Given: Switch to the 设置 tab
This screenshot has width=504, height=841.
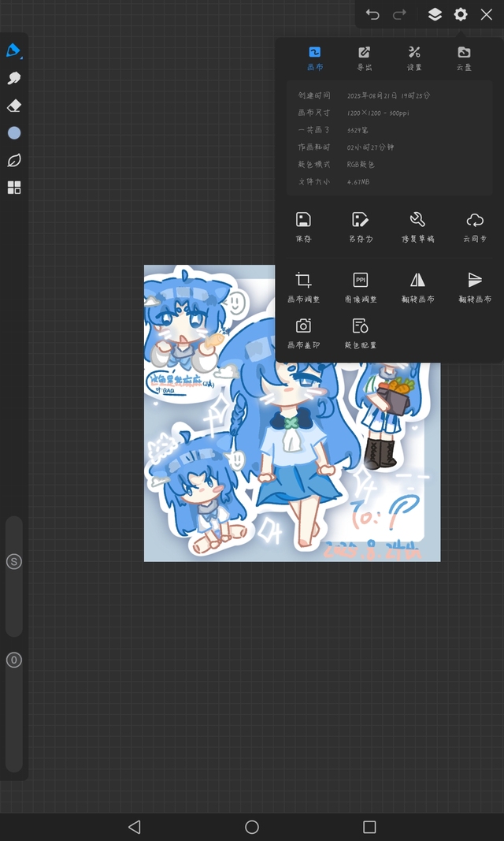Looking at the screenshot, I should 414,58.
